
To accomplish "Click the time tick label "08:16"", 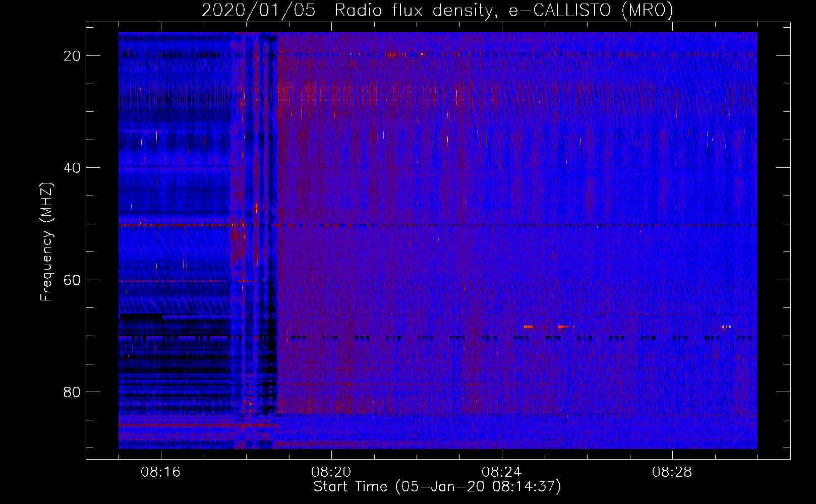I will [161, 472].
